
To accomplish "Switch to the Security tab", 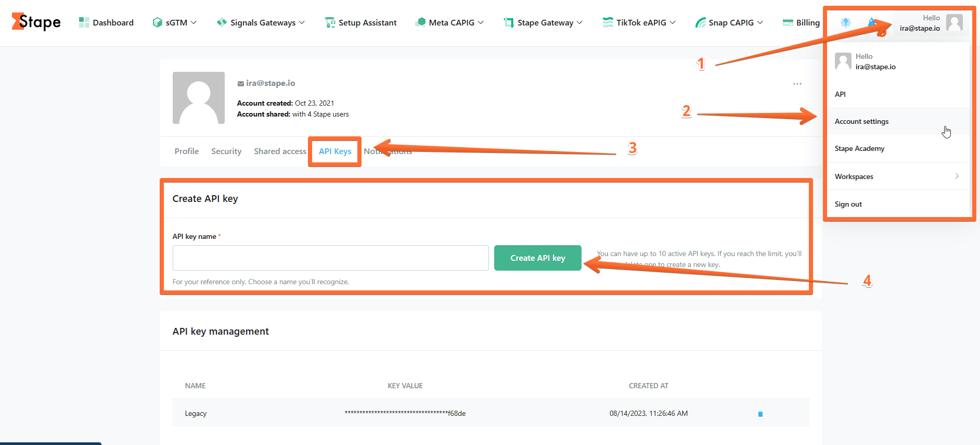I will click(226, 151).
